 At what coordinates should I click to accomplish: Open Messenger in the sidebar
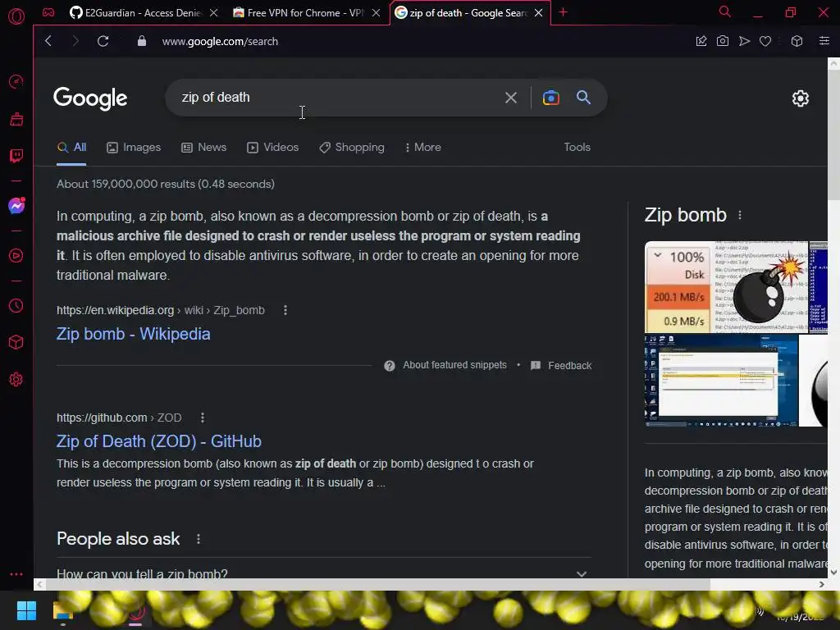coord(16,206)
